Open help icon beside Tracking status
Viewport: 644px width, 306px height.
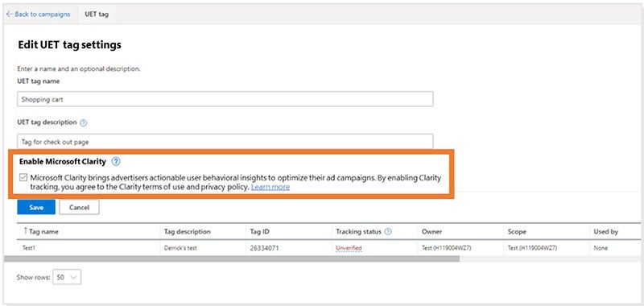[x=388, y=231]
